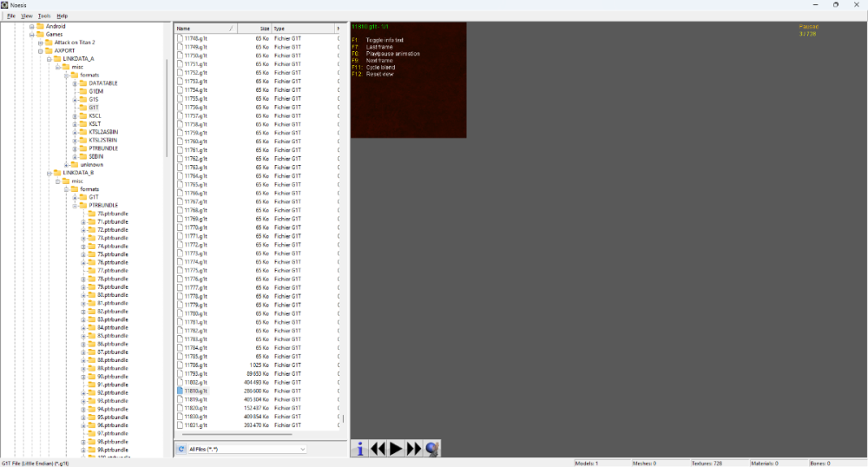
Task: Click the next frame fast-forward button
Action: tap(414, 448)
